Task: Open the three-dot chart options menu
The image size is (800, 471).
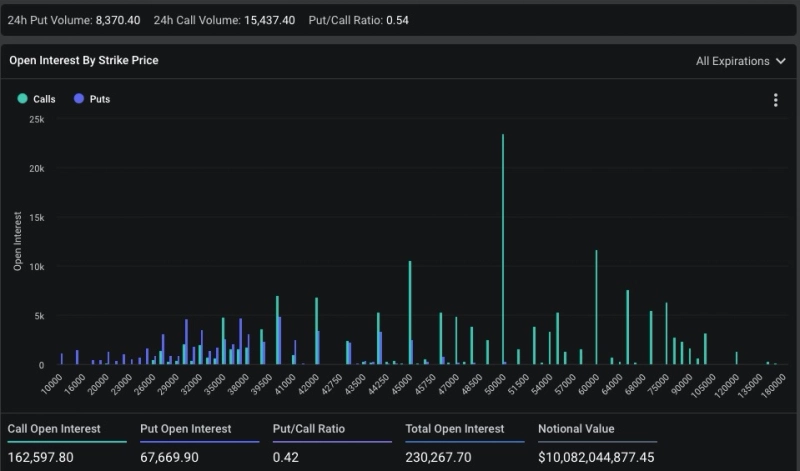Action: (x=776, y=100)
